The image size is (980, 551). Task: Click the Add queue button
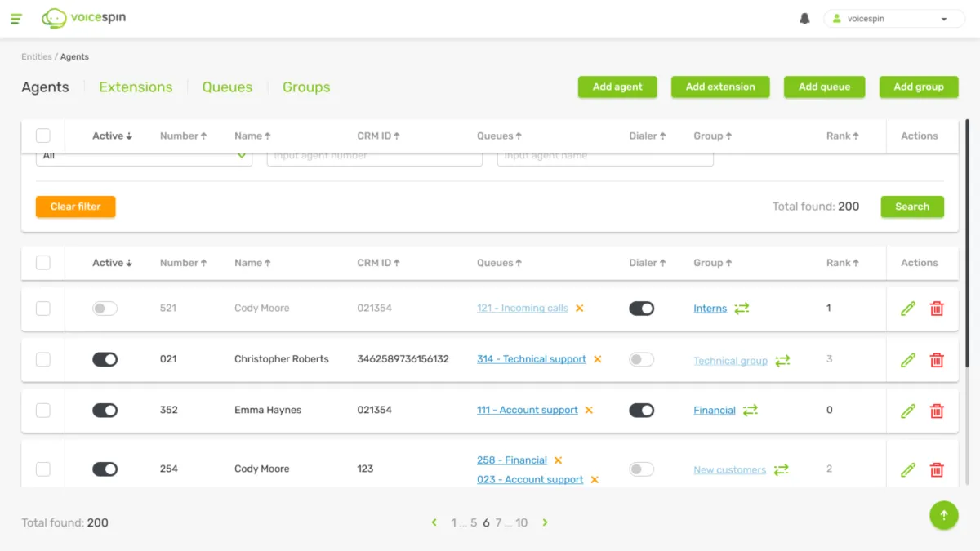click(824, 87)
